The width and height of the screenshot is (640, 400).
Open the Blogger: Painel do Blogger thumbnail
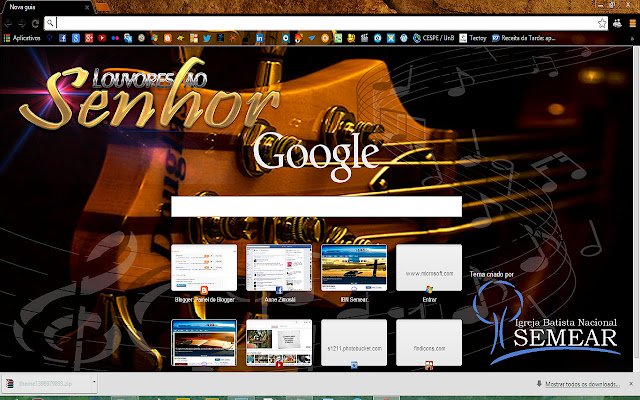point(204,268)
